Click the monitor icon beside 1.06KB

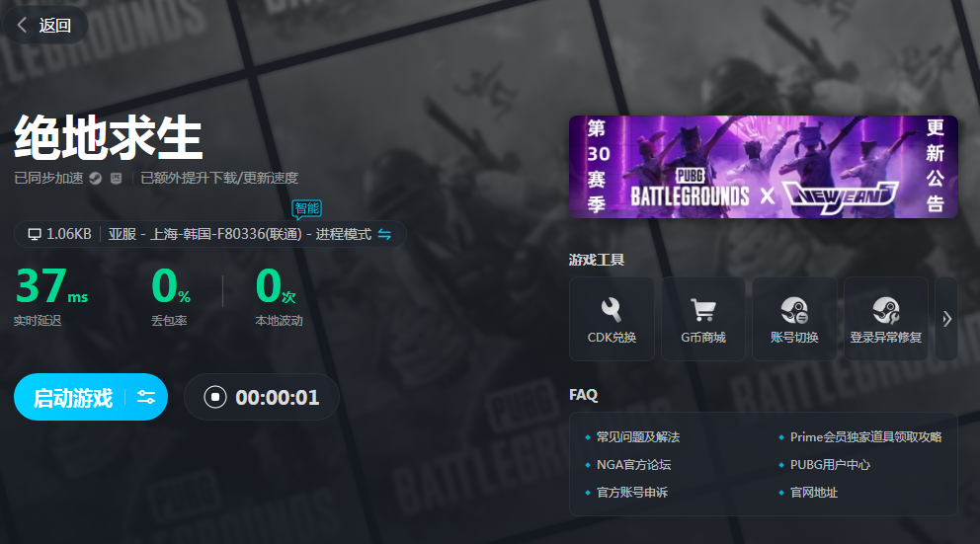[35, 234]
